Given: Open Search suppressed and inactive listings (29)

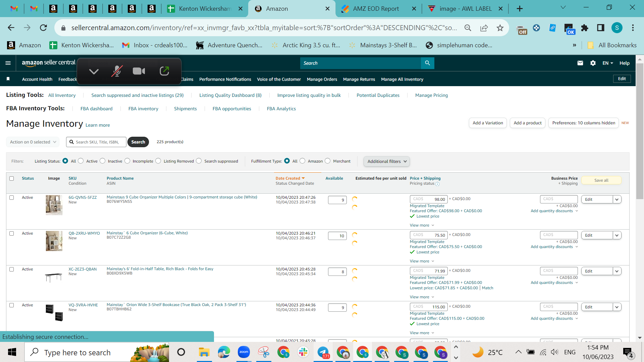Looking at the screenshot, I should [138, 95].
